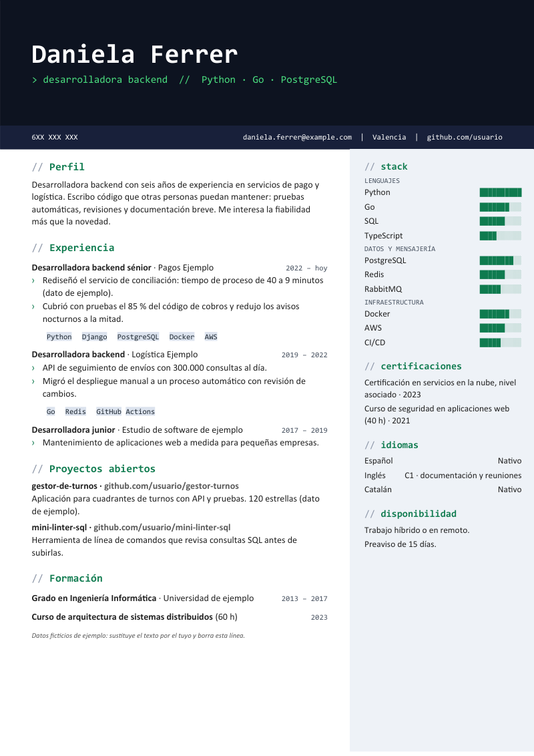534x756 pixels.
Task: Click the TypeScript skill level bar
Action: [500, 236]
